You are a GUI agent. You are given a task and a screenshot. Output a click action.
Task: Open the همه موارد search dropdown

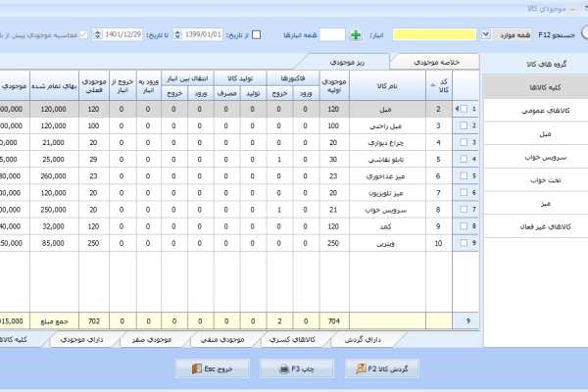(486, 35)
